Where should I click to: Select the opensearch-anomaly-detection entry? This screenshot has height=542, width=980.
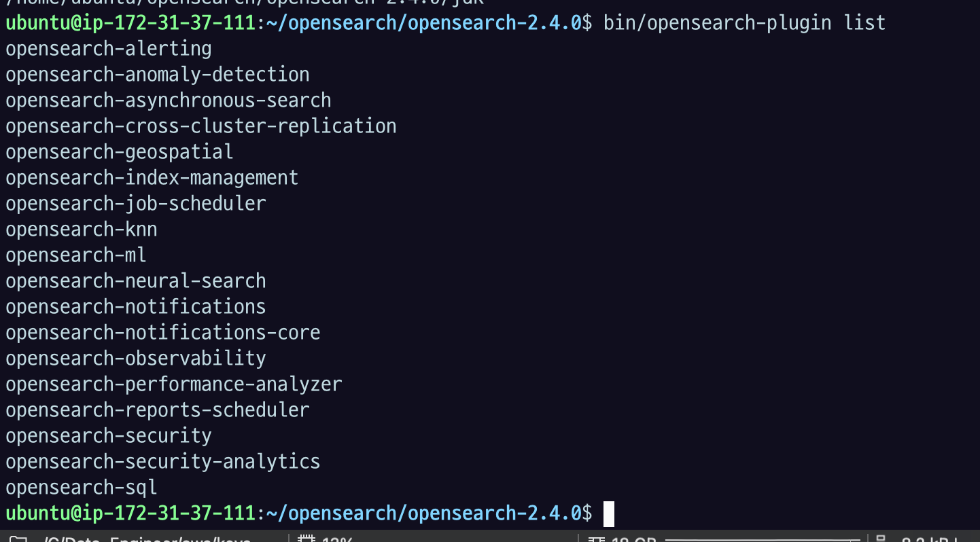(x=158, y=75)
